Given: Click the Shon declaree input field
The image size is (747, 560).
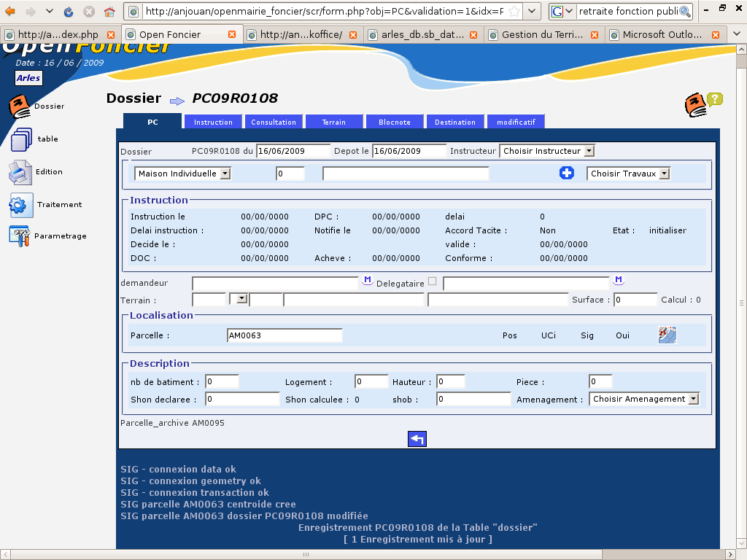Looking at the screenshot, I should pos(242,399).
